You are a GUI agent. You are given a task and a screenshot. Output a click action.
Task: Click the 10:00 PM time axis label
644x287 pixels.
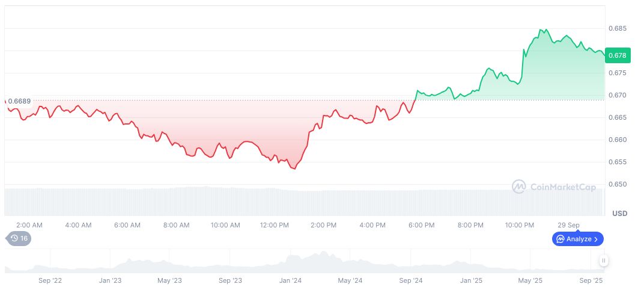519,225
